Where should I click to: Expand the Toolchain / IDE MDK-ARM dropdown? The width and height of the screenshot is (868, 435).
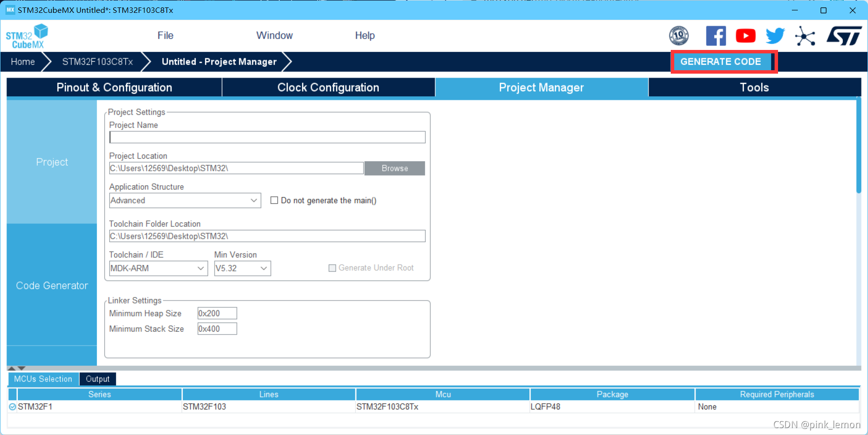pos(158,268)
